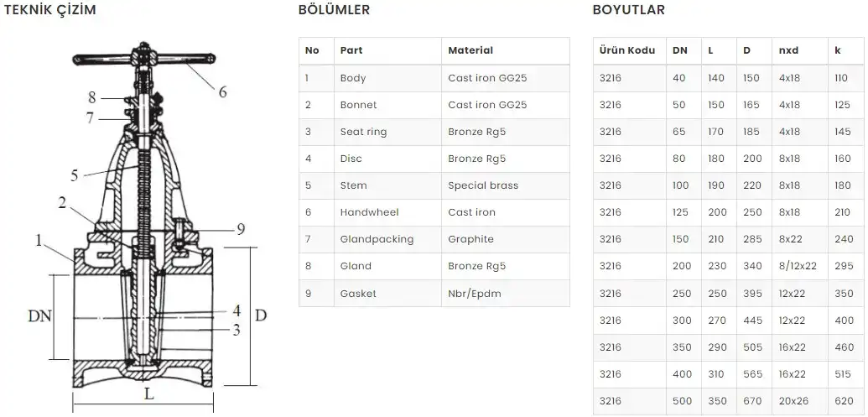Click the BÖLÜMLER section heading
This screenshot has height=417, width=868.
pyautogui.click(x=334, y=10)
